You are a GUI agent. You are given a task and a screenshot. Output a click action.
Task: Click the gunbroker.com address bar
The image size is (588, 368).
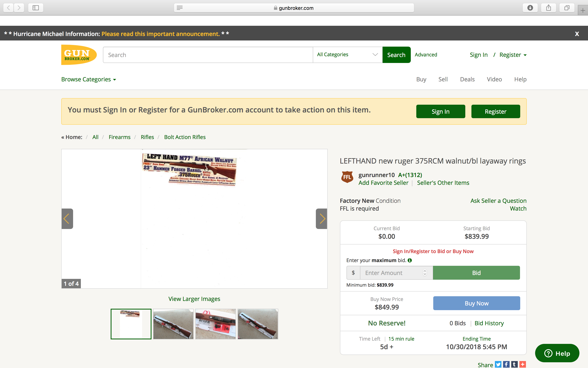point(294,8)
